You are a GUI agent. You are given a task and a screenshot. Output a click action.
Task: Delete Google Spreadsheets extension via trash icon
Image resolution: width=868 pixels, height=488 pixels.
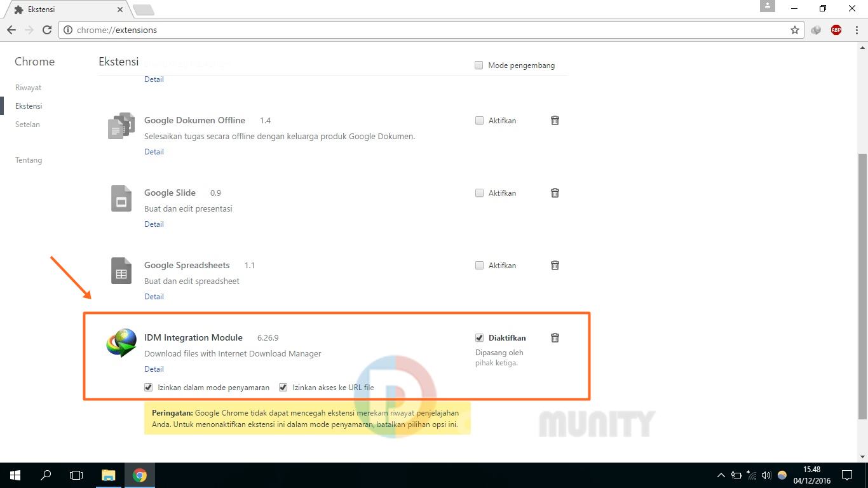(555, 266)
